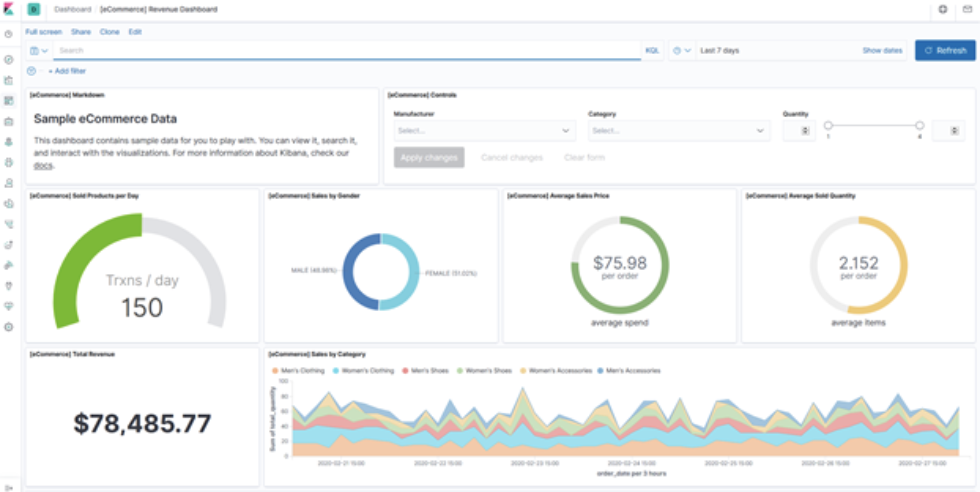
Task: Toggle the KQL query language switch
Action: (x=652, y=50)
